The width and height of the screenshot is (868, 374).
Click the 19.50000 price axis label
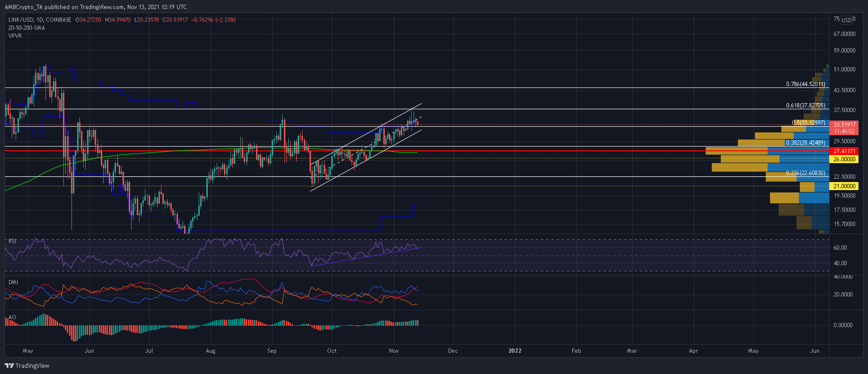(x=844, y=196)
